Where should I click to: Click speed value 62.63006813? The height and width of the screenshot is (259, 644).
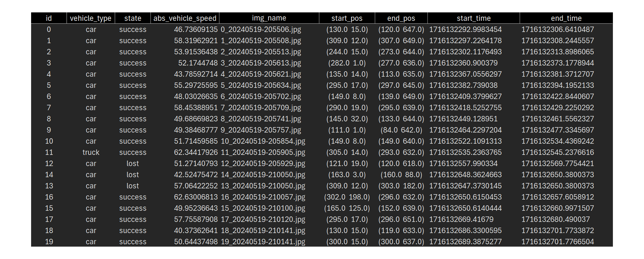pyautogui.click(x=196, y=197)
